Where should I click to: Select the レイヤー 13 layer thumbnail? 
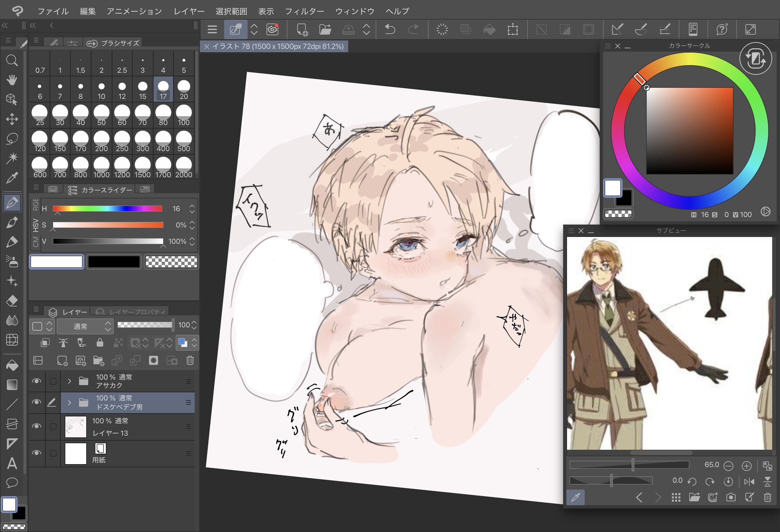click(75, 427)
